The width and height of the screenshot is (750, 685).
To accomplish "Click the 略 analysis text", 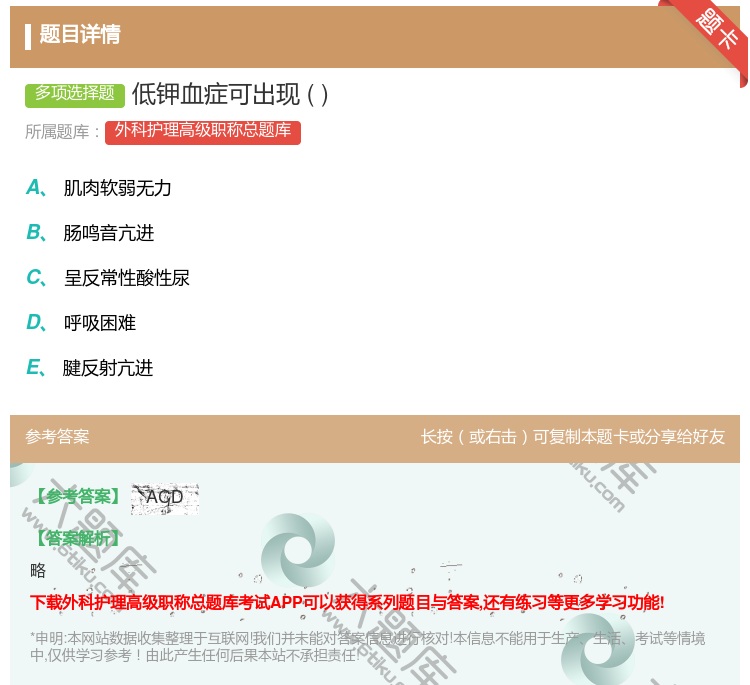I will pos(38,571).
